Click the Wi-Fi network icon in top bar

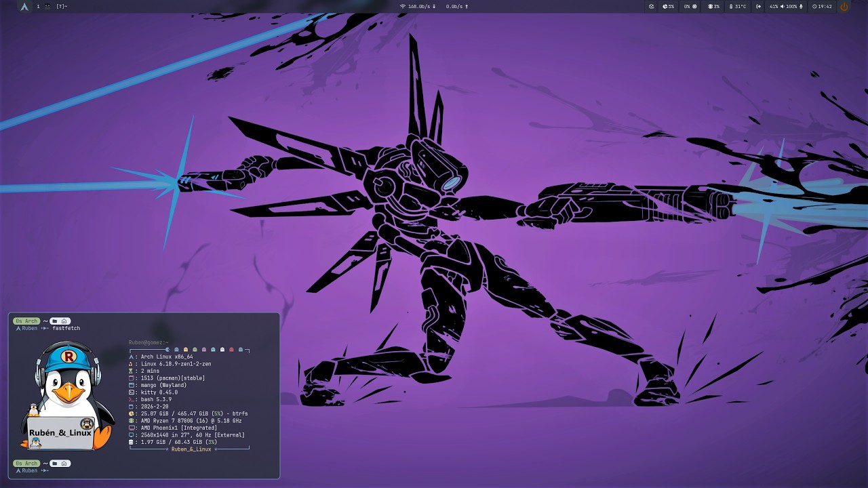(402, 6)
